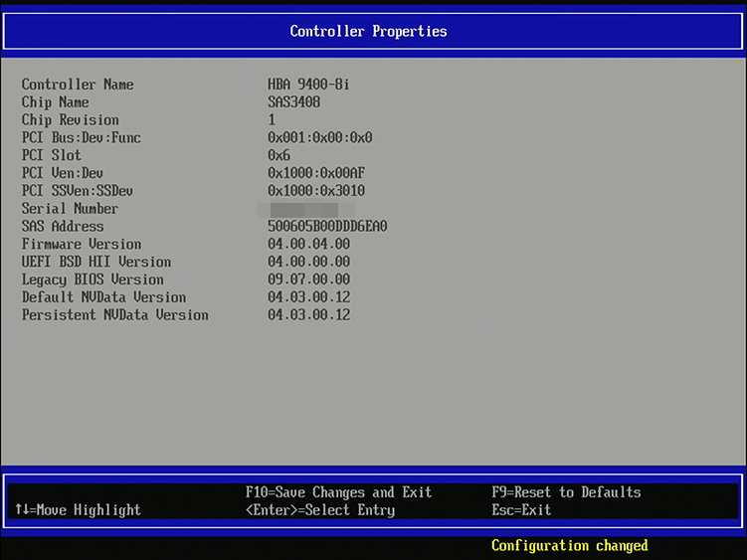Click the 04.00.00.00 version value
Viewport: 747px width, 560px height.
(x=308, y=262)
